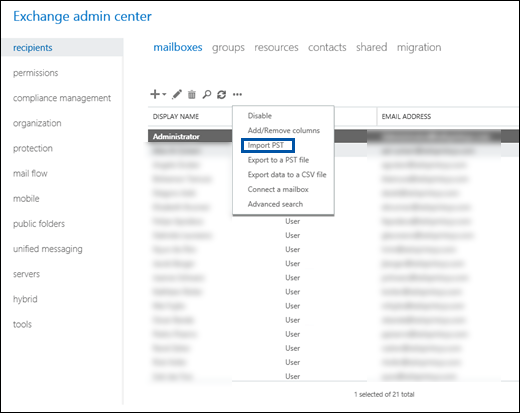Open unified messaging in the sidebar
This screenshot has height=413, width=520.
48,249
